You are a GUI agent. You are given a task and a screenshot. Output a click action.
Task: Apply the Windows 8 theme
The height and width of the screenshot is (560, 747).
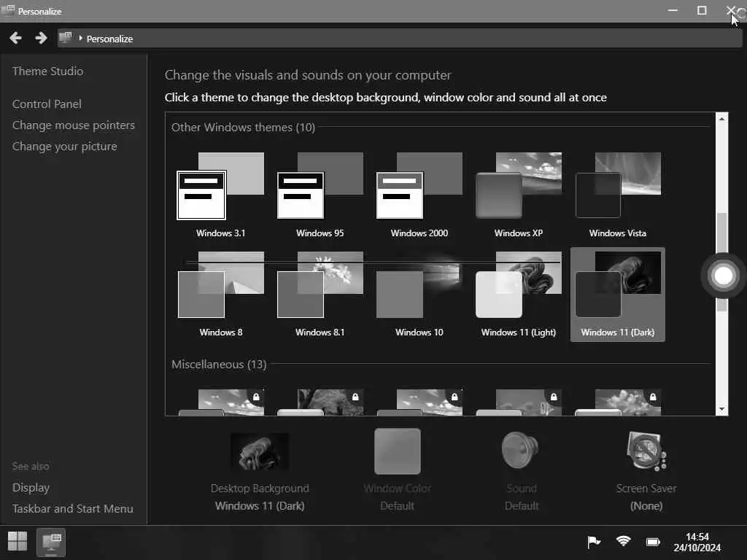tap(220, 295)
